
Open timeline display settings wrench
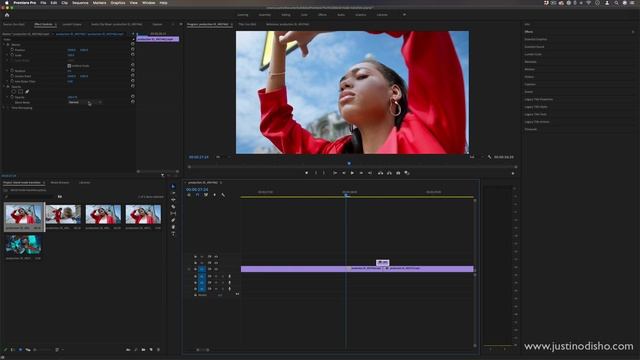tap(223, 195)
